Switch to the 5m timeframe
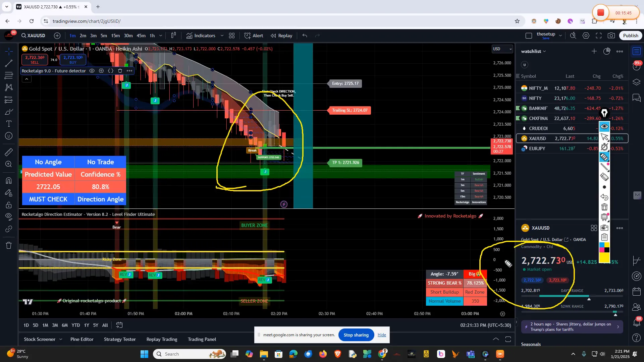 coord(104,36)
